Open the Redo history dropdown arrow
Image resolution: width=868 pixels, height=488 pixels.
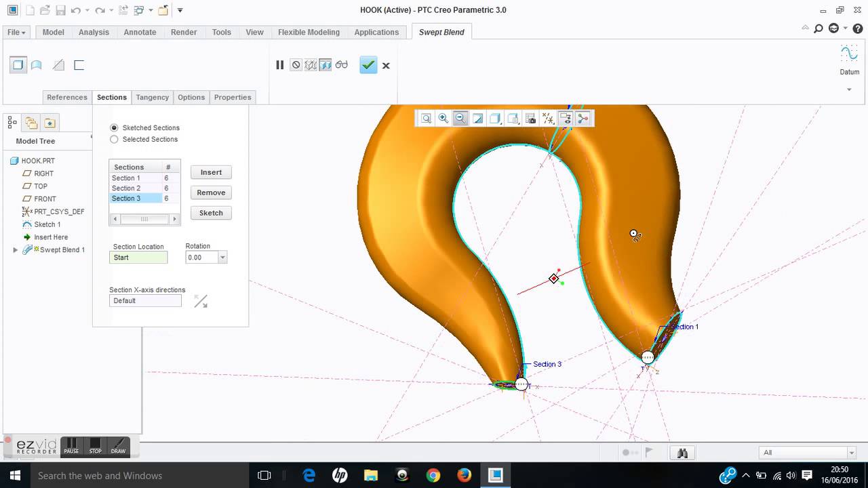click(111, 10)
